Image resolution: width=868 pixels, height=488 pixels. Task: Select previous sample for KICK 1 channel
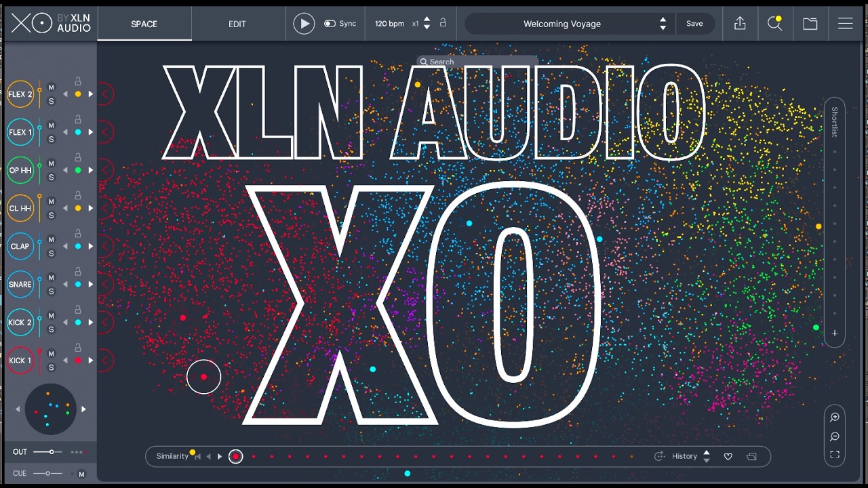(x=65, y=361)
